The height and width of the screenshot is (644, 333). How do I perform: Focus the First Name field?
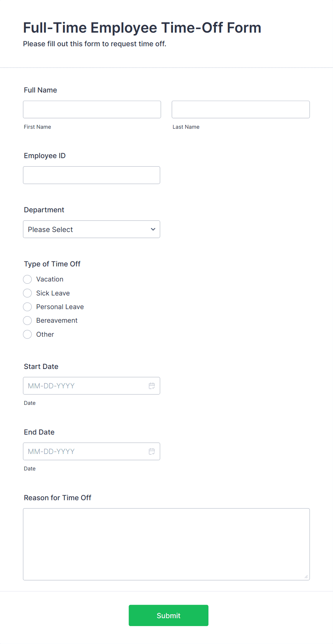92,109
